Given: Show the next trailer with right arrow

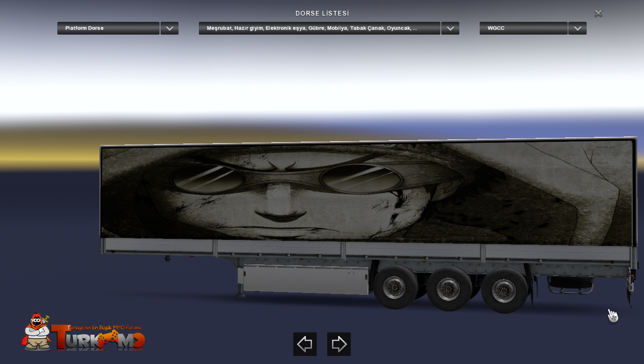Looking at the screenshot, I should pyautogui.click(x=339, y=344).
